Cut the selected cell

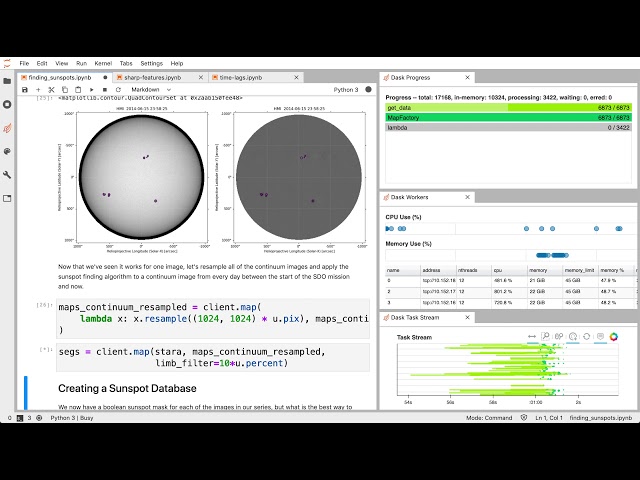51,90
